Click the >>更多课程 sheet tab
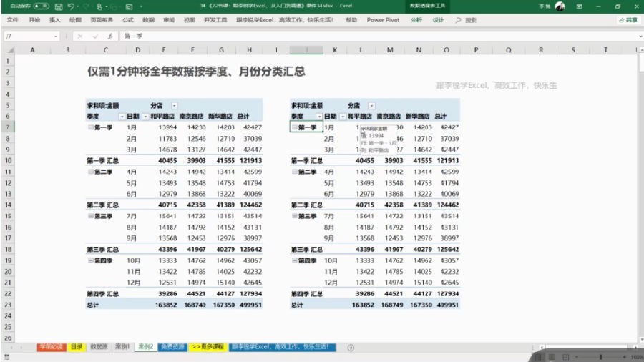This screenshot has height=362, width=644. (x=208, y=347)
